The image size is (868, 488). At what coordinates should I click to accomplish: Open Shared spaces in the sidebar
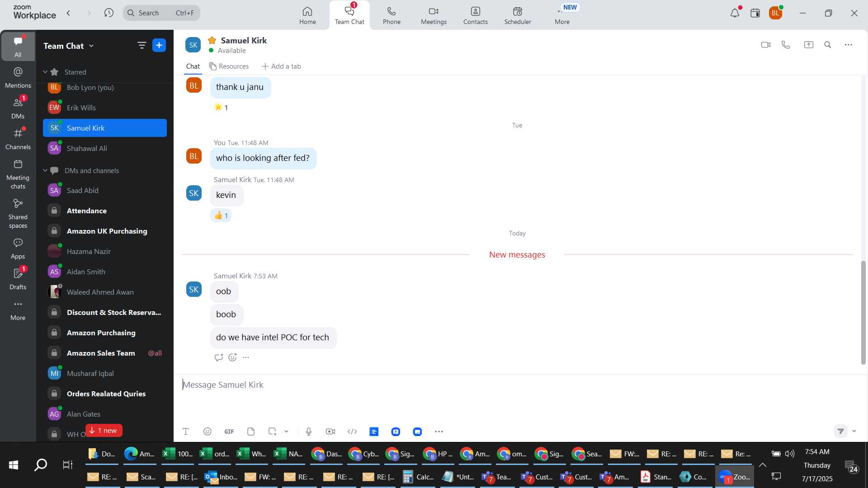click(18, 214)
